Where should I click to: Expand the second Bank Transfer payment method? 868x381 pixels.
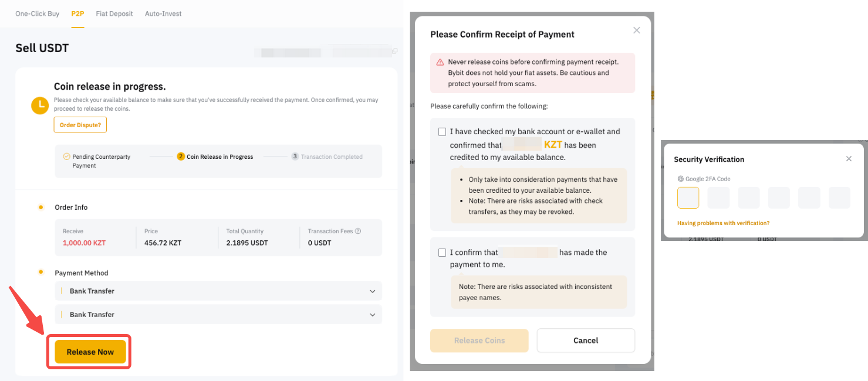[218, 314]
